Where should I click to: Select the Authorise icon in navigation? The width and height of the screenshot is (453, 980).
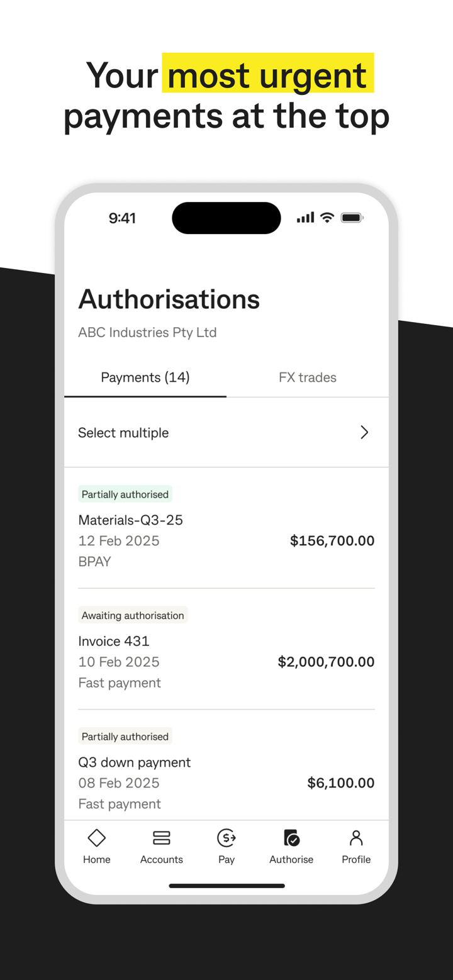[x=291, y=838]
